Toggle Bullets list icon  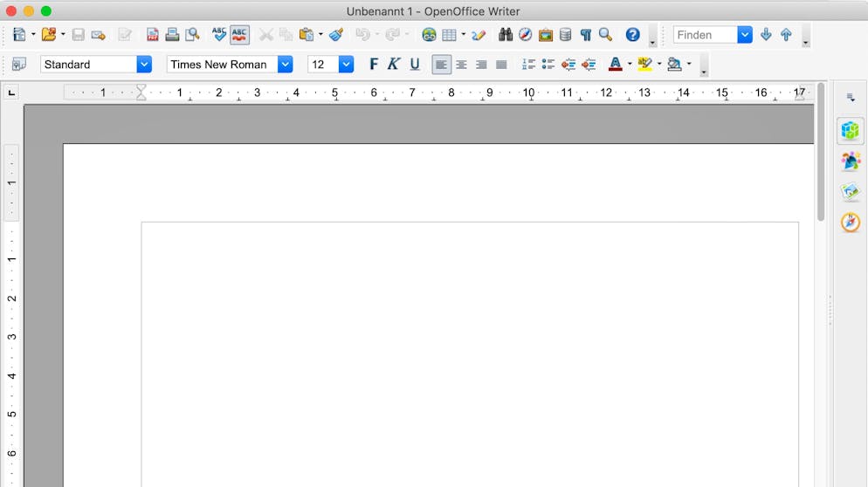point(548,65)
